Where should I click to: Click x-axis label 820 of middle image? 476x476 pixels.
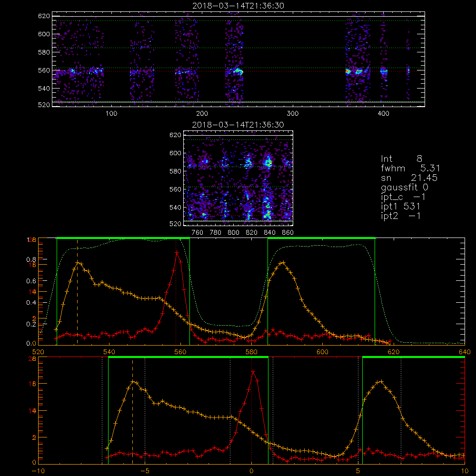(252, 233)
